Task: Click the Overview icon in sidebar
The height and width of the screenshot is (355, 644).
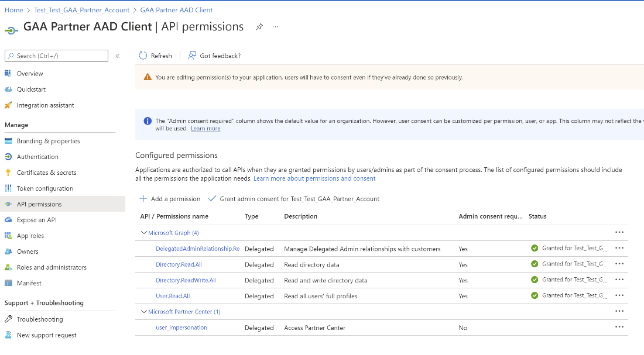Action: [8, 74]
